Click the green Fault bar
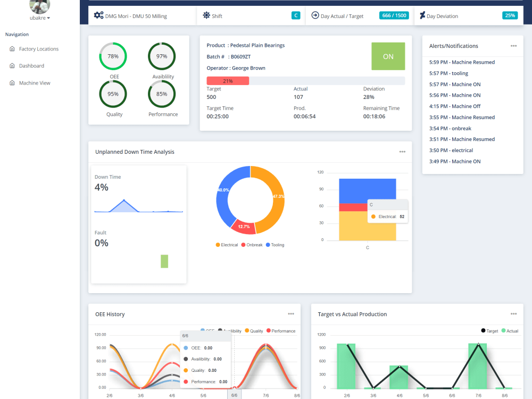The image size is (532, 399). [164, 261]
